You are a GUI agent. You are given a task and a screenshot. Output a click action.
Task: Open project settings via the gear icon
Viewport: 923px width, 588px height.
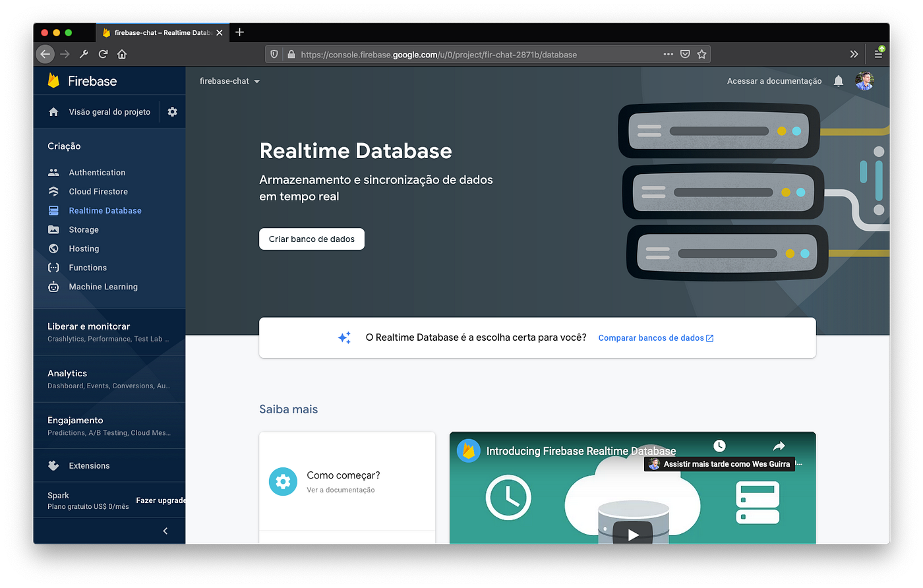point(171,112)
